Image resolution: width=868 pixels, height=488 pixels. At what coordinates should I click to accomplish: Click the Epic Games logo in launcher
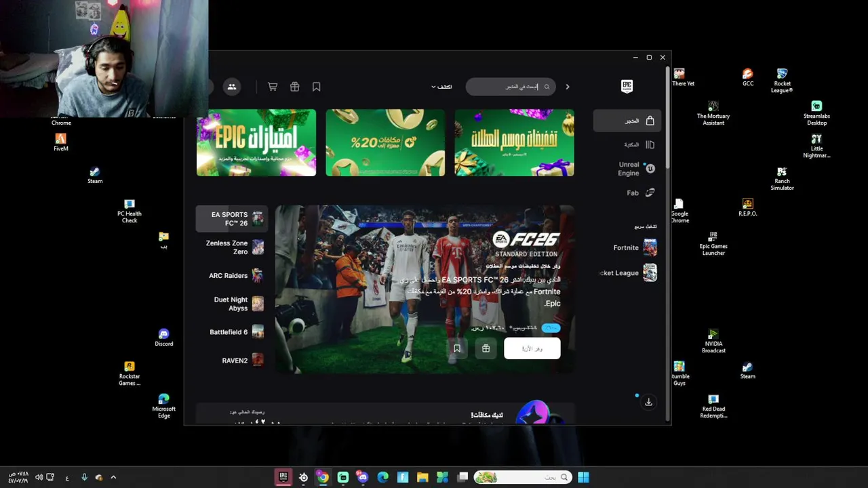click(x=627, y=86)
